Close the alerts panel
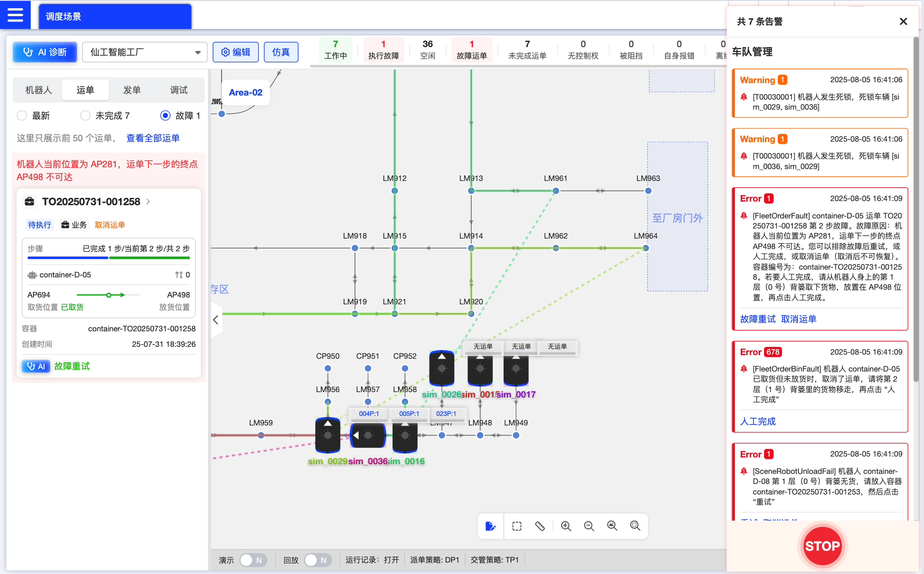Screen dimensions: 924x574 click(903, 21)
